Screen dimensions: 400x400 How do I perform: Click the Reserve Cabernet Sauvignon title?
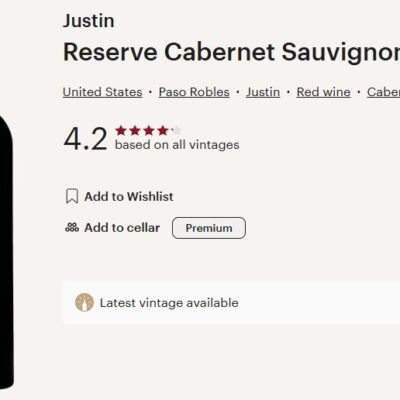point(231,52)
